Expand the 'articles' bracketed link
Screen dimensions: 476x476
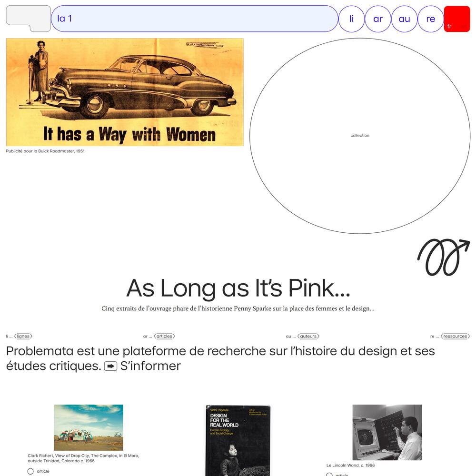(x=164, y=336)
